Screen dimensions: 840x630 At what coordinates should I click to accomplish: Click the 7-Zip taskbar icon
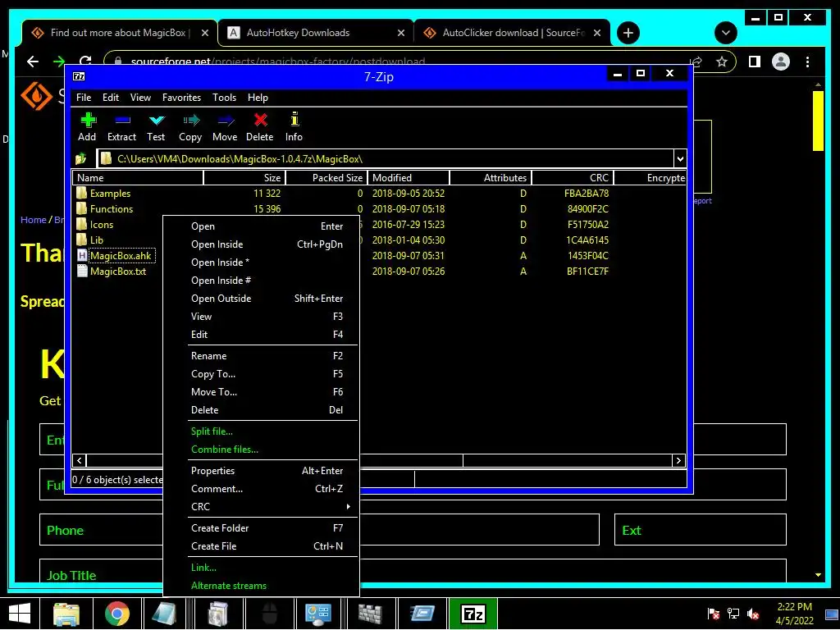point(473,614)
